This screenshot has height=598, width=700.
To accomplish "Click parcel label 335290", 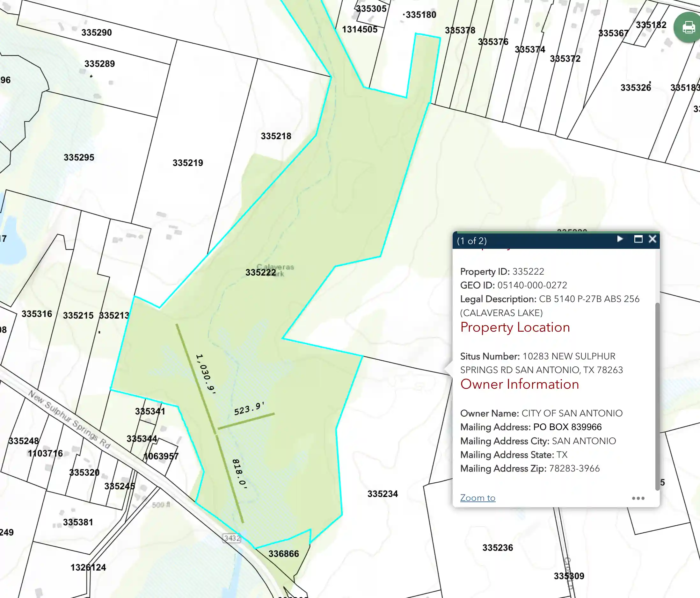I will 96,32.
